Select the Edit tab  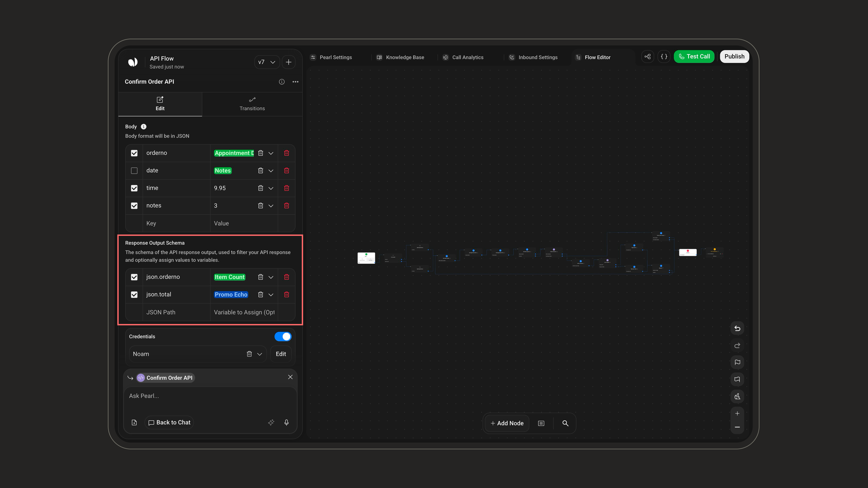(x=160, y=104)
